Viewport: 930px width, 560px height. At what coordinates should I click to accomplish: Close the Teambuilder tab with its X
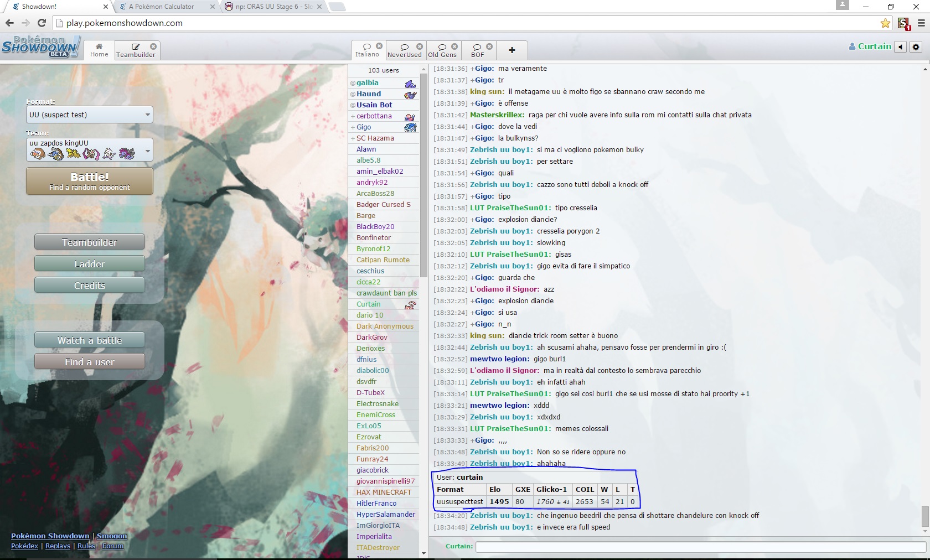click(x=153, y=46)
